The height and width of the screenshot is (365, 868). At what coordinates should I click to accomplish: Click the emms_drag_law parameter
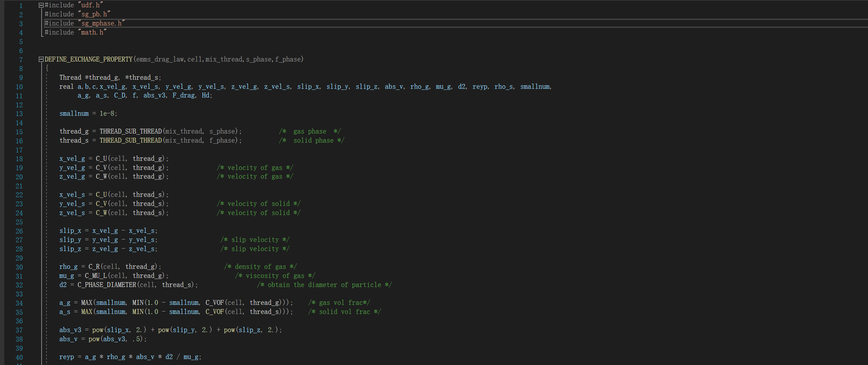click(160, 59)
